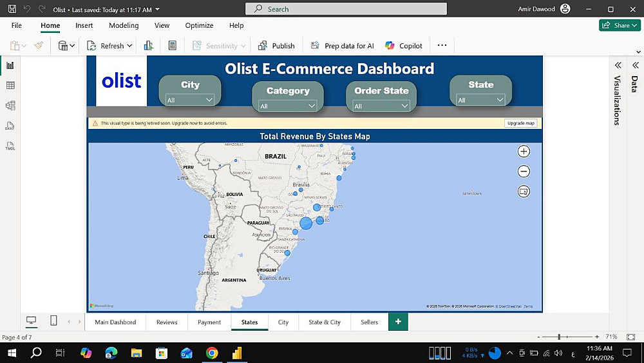Viewport: 644px width, 363px height.
Task: Open File Explorer from taskbar
Action: point(137,353)
